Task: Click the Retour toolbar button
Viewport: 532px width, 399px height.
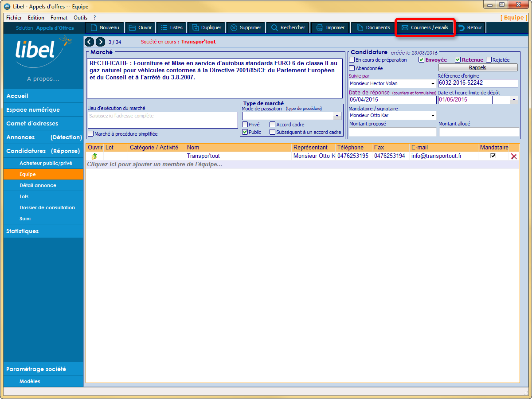Action: [x=470, y=27]
